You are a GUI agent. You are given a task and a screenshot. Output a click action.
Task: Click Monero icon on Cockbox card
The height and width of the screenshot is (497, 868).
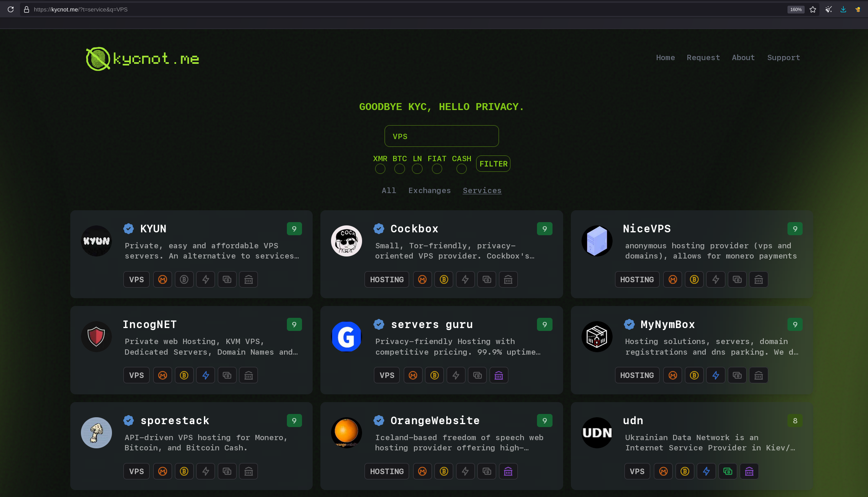pos(423,279)
